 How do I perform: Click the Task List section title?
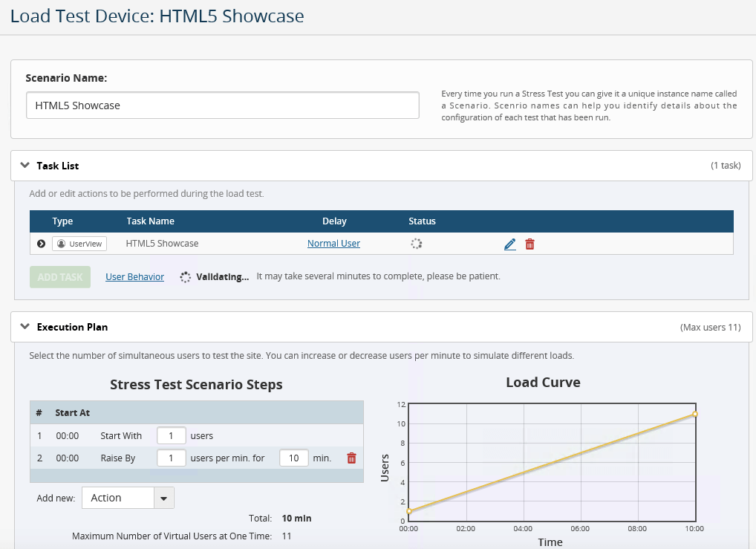58,166
